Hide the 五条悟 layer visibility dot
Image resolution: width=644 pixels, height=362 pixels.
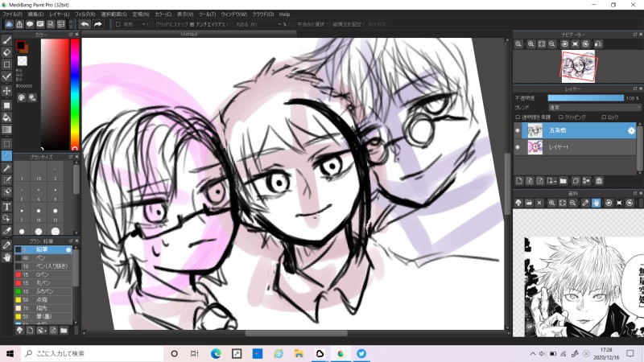coord(518,130)
